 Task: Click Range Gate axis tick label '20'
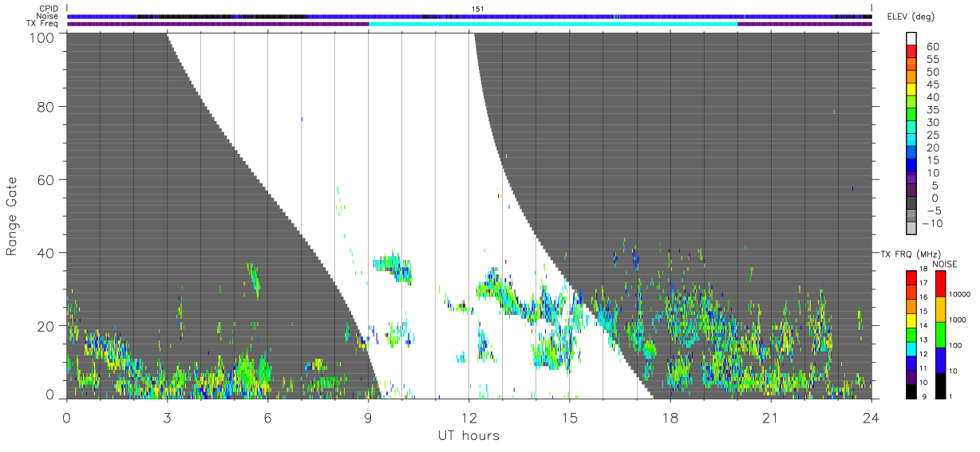(45, 326)
